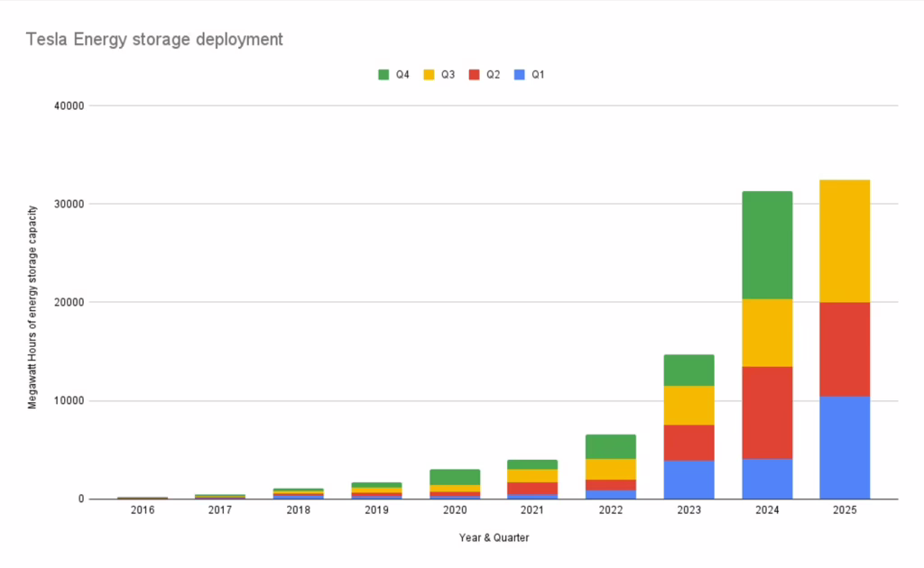Select the blue Q1 segment of the 2025 bar
This screenshot has height=568, width=924.
click(x=845, y=447)
